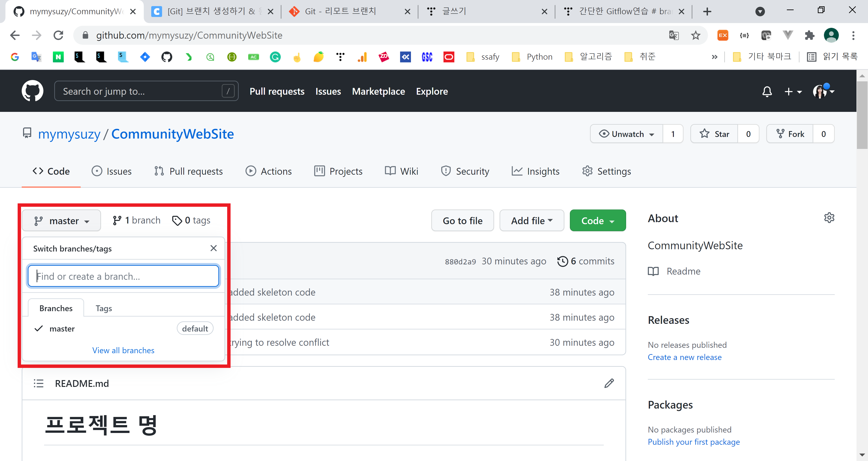
Task: Open the notifications bell
Action: point(767,91)
